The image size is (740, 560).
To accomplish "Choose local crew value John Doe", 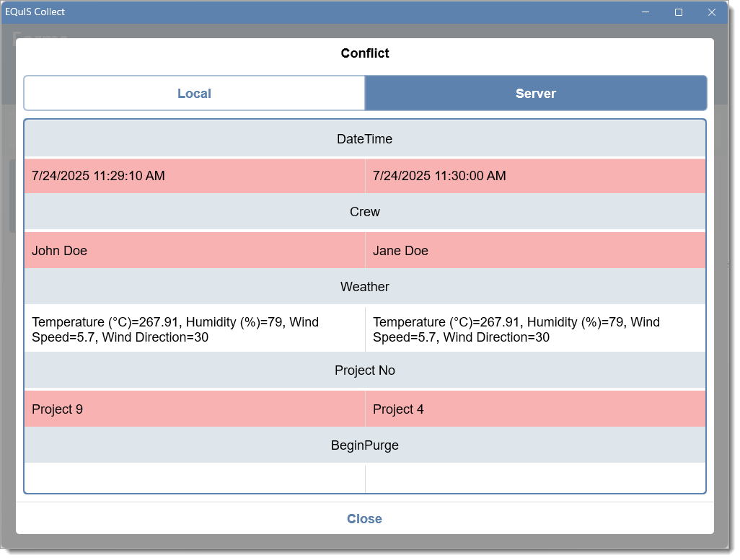I will point(195,250).
